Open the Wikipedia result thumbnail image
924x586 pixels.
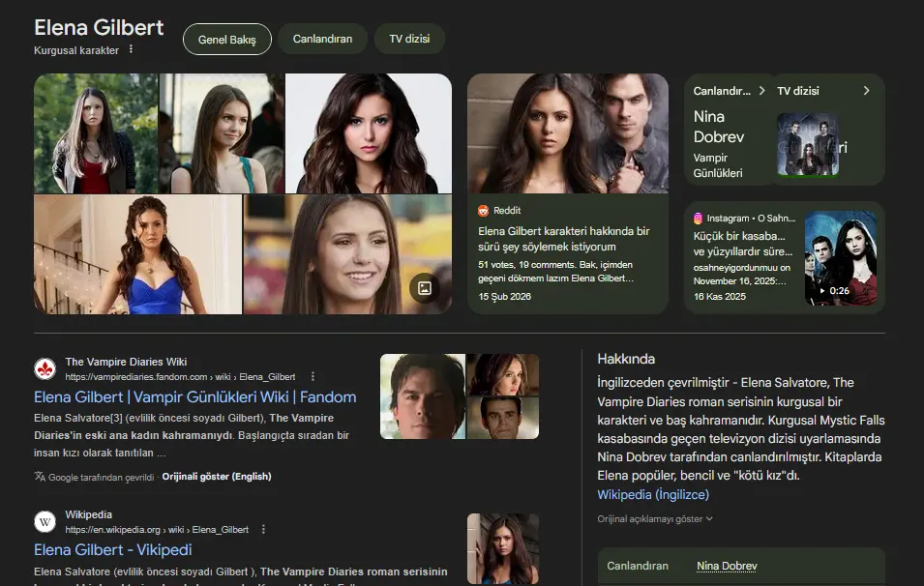(x=503, y=549)
